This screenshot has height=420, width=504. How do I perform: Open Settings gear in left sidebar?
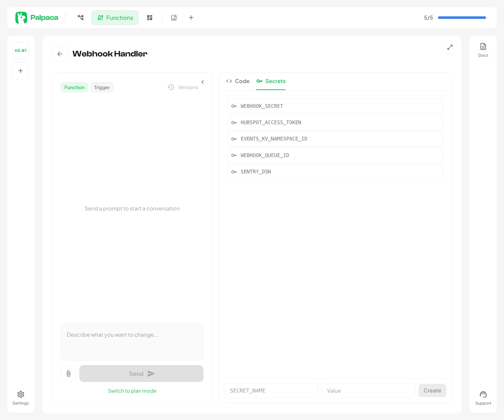point(21,398)
